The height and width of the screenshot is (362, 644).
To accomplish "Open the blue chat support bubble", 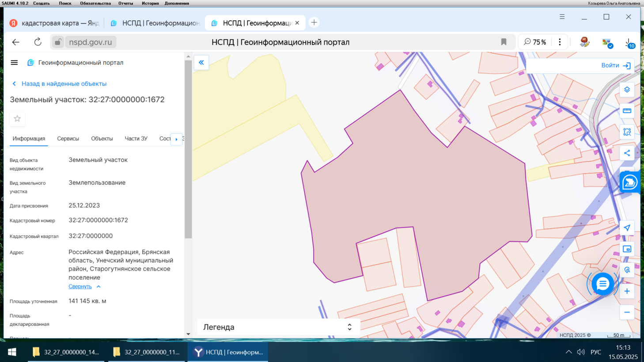I will tap(602, 284).
